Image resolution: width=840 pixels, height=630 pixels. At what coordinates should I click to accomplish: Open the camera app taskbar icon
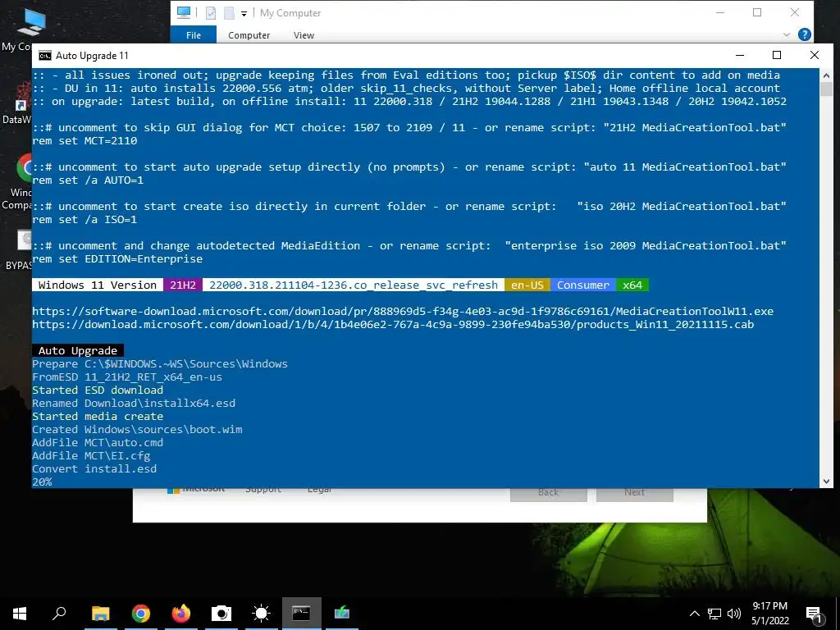pyautogui.click(x=221, y=613)
